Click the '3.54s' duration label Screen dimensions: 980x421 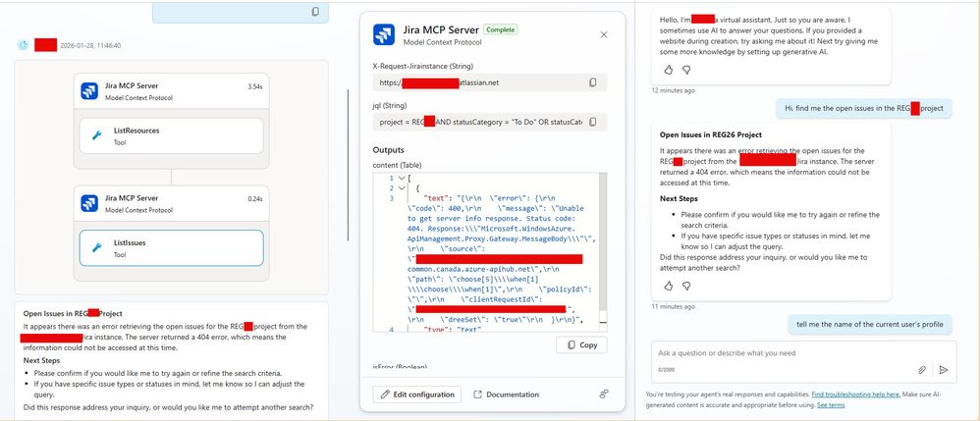255,86
